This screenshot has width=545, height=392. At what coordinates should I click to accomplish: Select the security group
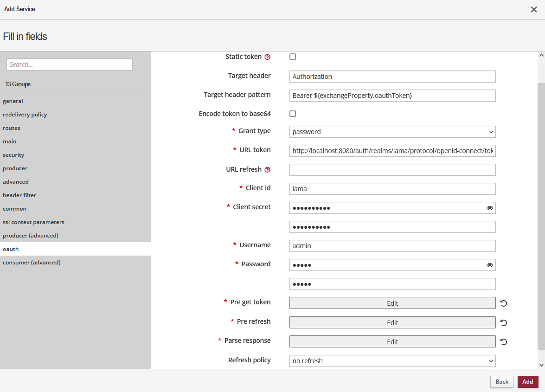[x=13, y=154]
